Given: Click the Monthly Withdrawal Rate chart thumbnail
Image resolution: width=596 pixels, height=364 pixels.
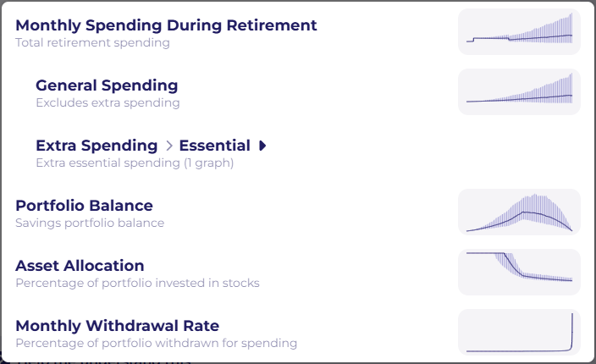Looking at the screenshot, I should click(x=519, y=332).
